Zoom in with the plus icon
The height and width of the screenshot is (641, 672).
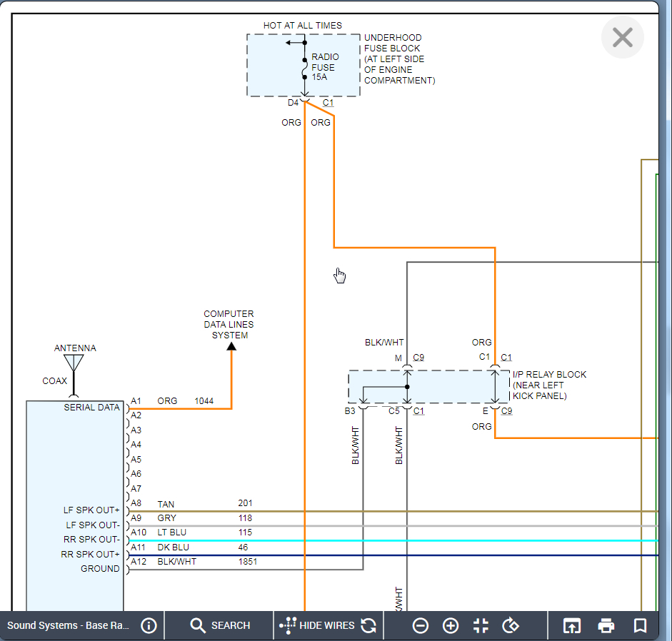pos(451,626)
